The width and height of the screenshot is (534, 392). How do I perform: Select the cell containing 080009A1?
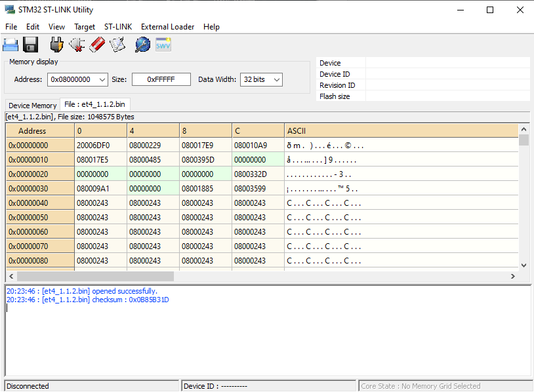point(100,189)
